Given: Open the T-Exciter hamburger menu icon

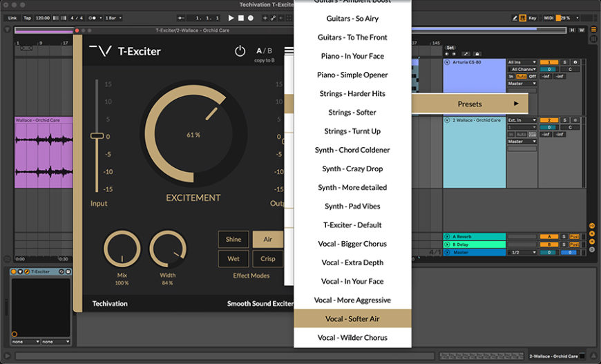Looking at the screenshot, I should click(289, 50).
